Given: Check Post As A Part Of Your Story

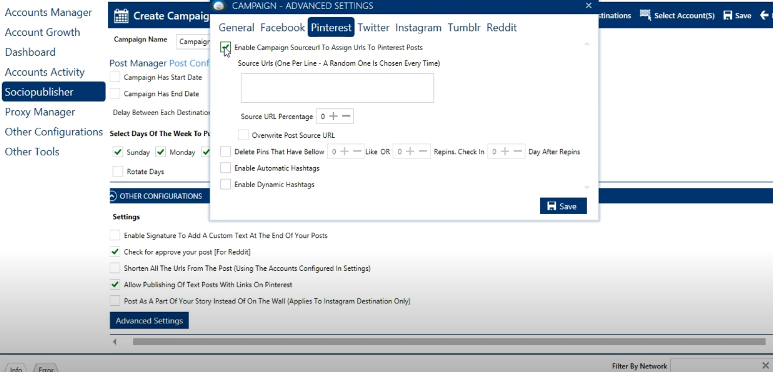Looking at the screenshot, I should tap(115, 301).
